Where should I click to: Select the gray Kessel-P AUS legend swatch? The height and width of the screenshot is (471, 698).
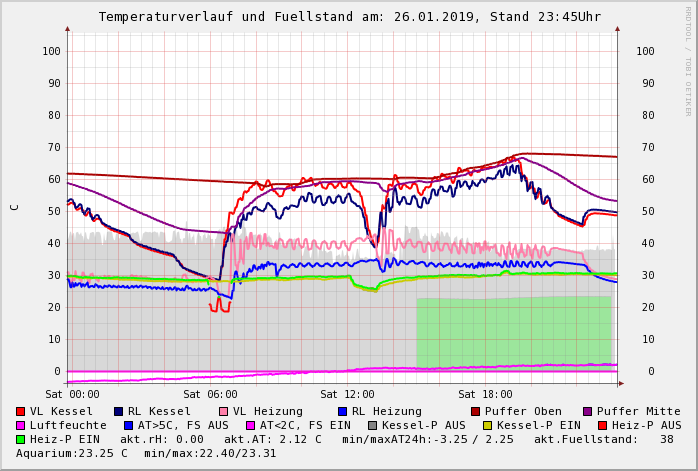(x=372, y=425)
